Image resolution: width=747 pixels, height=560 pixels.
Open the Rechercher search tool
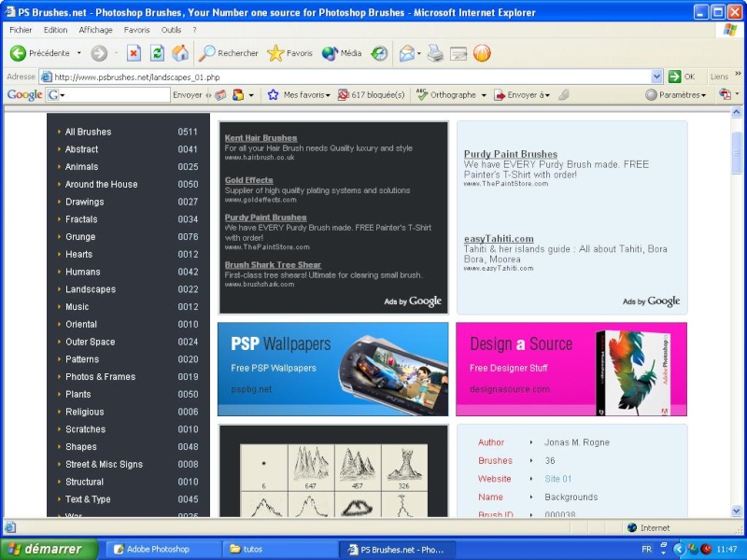tap(229, 53)
